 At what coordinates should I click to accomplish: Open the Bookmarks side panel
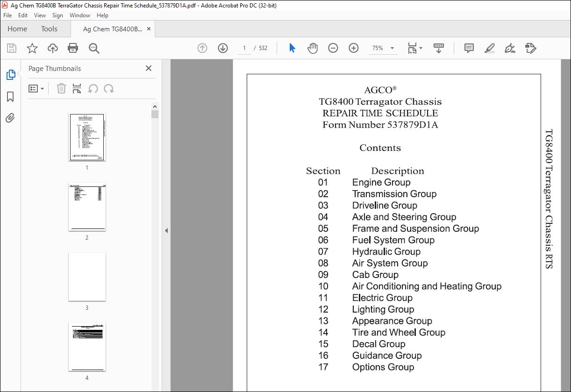pyautogui.click(x=10, y=97)
